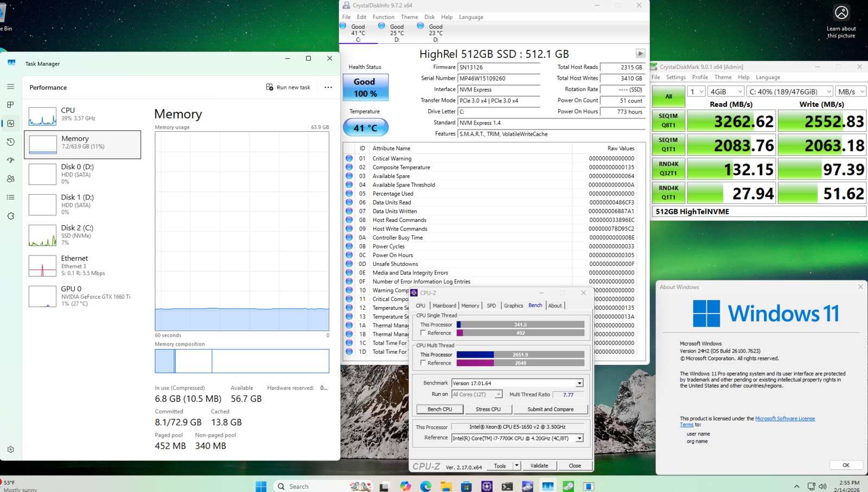This screenshot has width=868, height=492.
Task: Open the Microsoft Software License Terms link
Action: [x=784, y=418]
